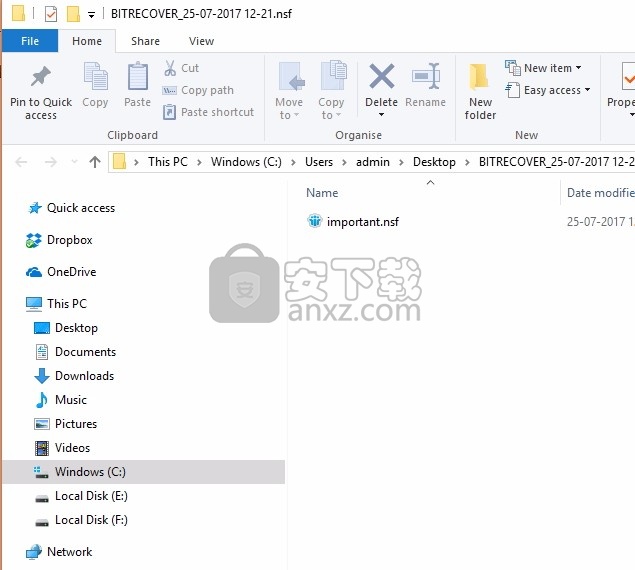The width and height of the screenshot is (635, 570).
Task: Go forward with the Forward arrow
Action: point(51,162)
